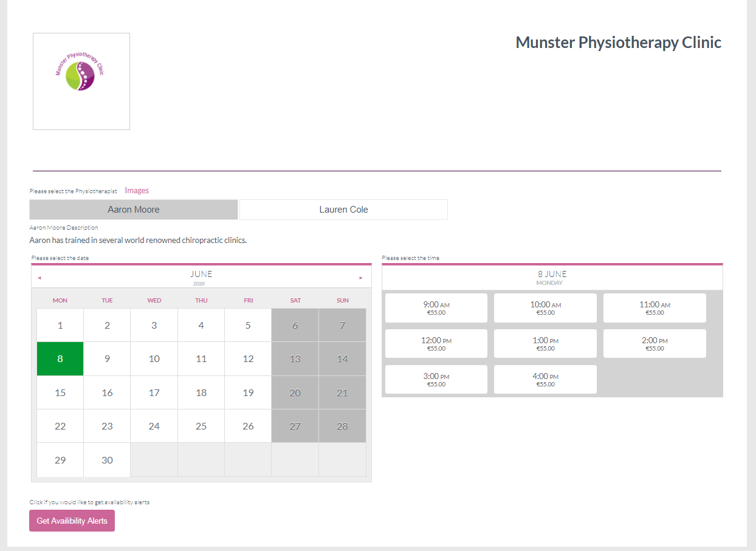Choose the 9:00 AM time slot
Screen dimensions: 756x551
click(436, 308)
